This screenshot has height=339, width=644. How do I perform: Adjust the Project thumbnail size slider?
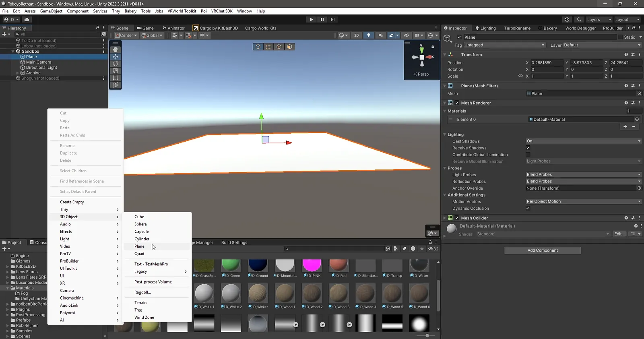pyautogui.click(x=427, y=335)
